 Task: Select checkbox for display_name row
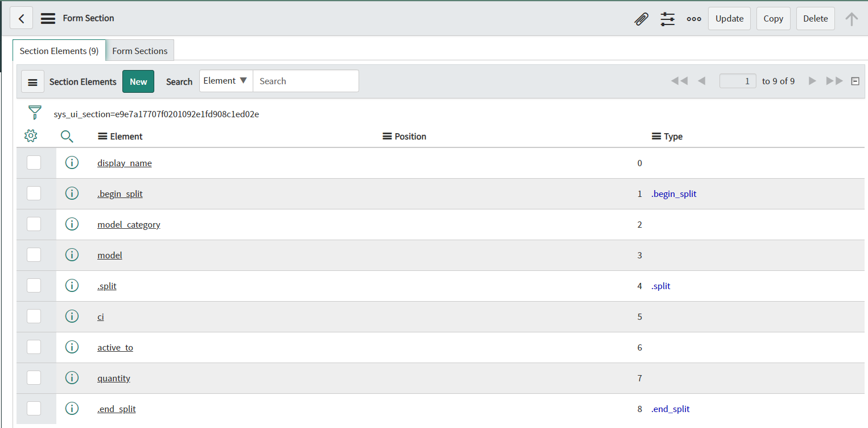click(x=34, y=163)
